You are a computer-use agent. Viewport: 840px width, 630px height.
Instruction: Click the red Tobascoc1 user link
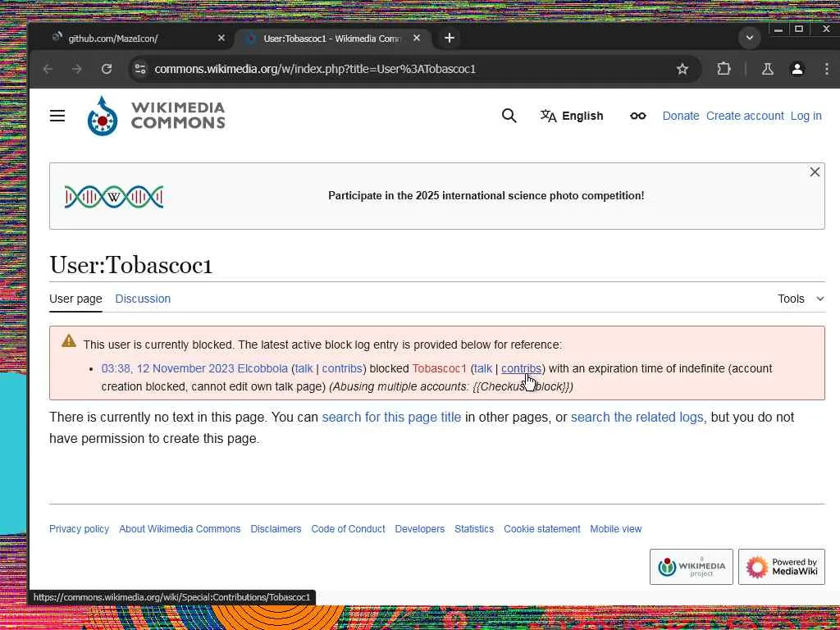[440, 368]
